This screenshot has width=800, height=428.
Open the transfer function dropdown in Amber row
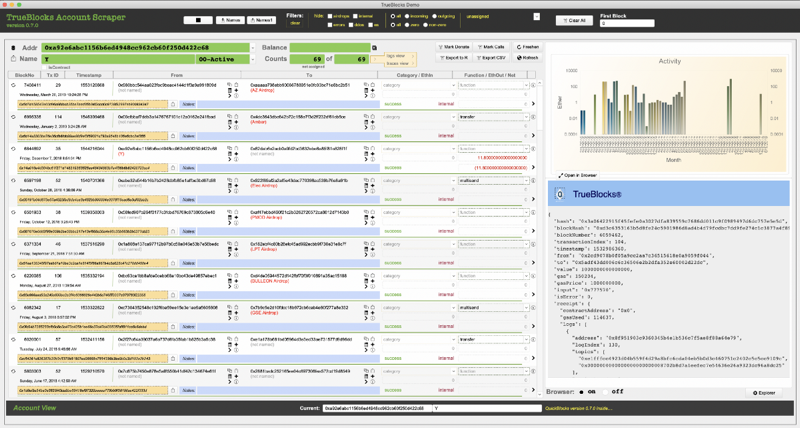point(527,117)
